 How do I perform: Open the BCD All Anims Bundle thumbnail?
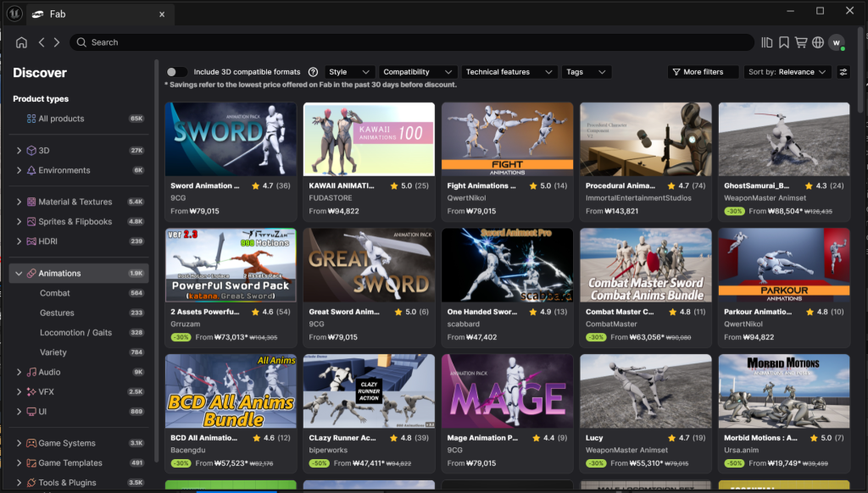pyautogui.click(x=231, y=391)
